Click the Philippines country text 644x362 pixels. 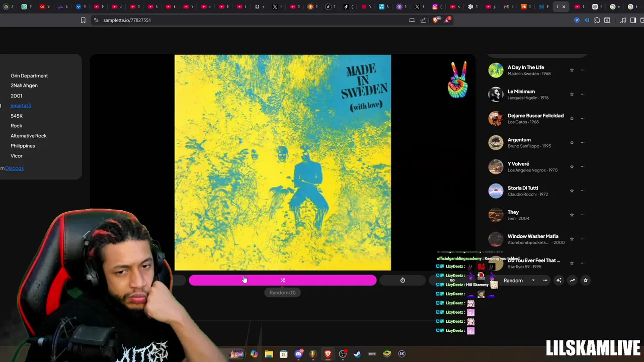pyautogui.click(x=23, y=146)
